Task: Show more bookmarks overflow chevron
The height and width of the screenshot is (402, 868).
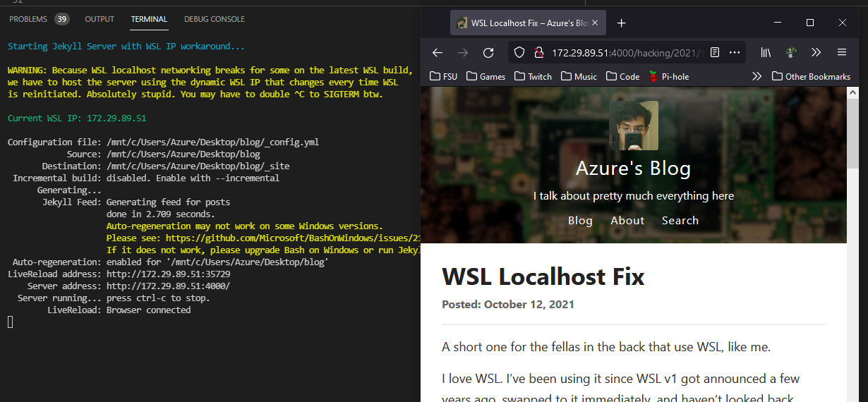Action: point(757,76)
